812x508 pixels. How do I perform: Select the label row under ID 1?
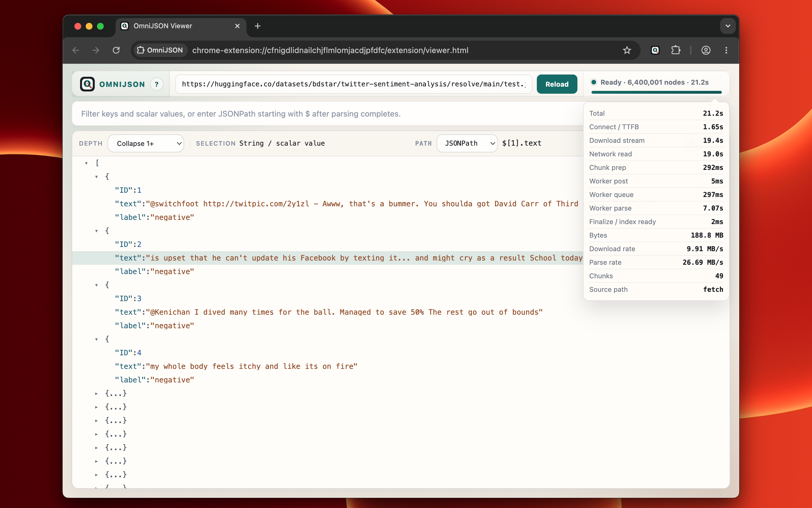(x=328, y=217)
